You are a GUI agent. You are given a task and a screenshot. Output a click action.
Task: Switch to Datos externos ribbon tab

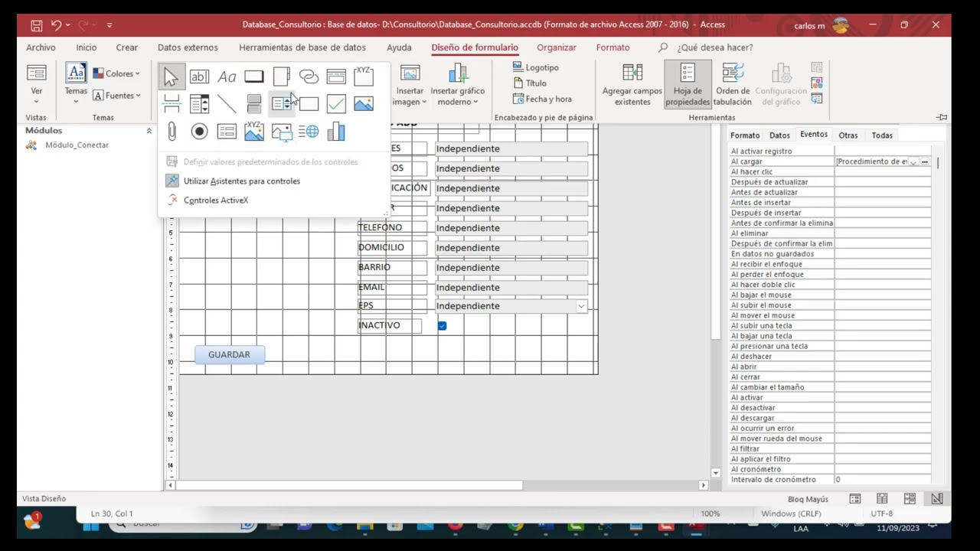tap(188, 47)
